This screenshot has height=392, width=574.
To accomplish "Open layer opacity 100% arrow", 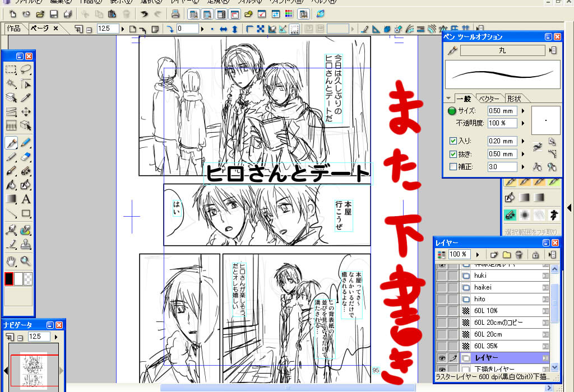I will click(x=478, y=254).
